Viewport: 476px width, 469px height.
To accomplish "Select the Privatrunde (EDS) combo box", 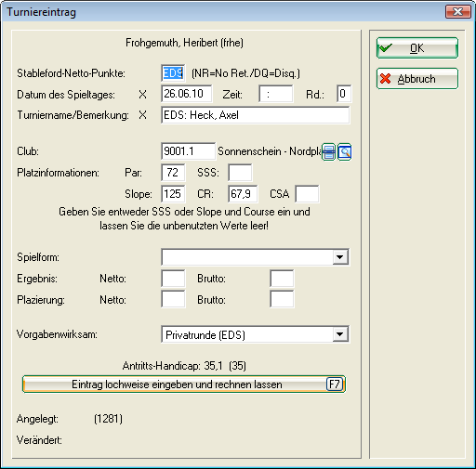I will point(256,334).
